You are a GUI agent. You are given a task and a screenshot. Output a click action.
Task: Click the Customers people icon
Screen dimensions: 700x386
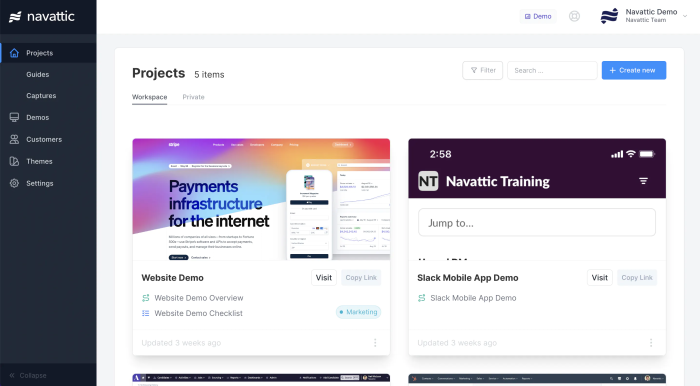click(14, 139)
